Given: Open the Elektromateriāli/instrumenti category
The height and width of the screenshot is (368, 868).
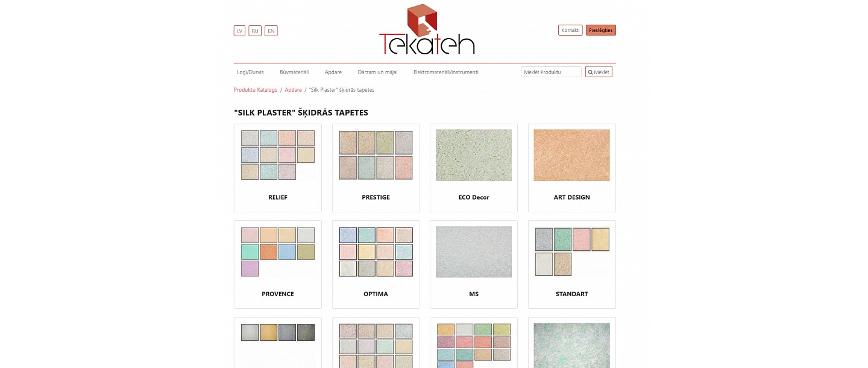Looking at the screenshot, I should 445,72.
